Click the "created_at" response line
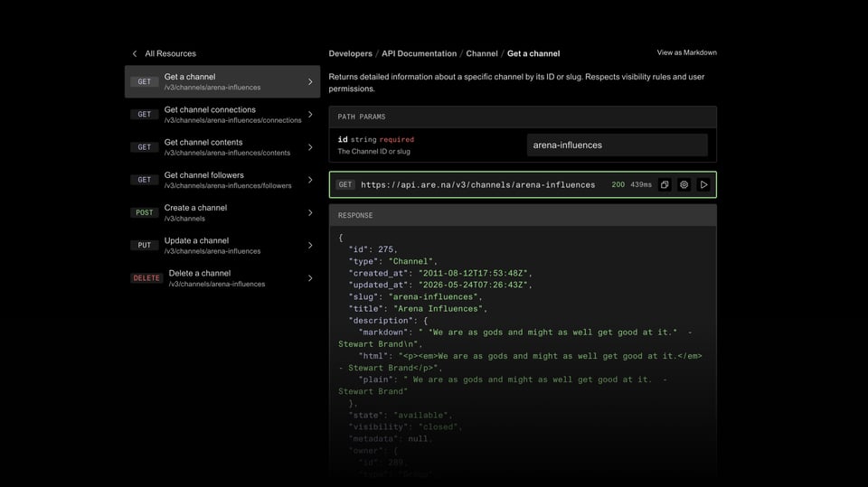The height and width of the screenshot is (487, 868). (x=440, y=274)
